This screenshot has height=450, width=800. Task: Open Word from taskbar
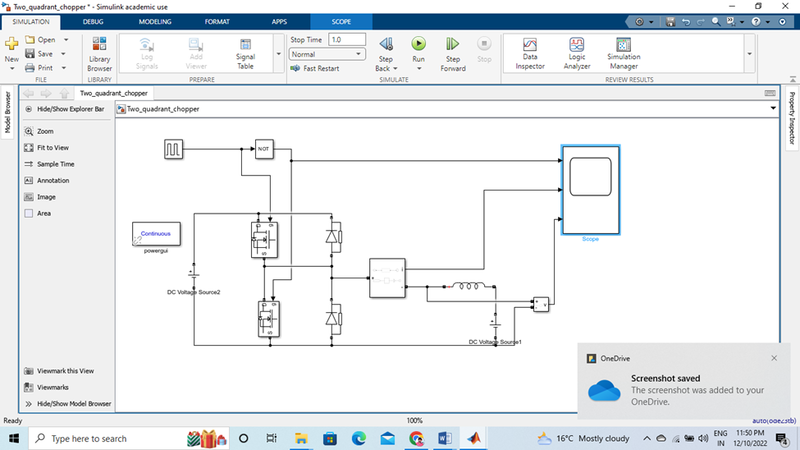pos(444,438)
